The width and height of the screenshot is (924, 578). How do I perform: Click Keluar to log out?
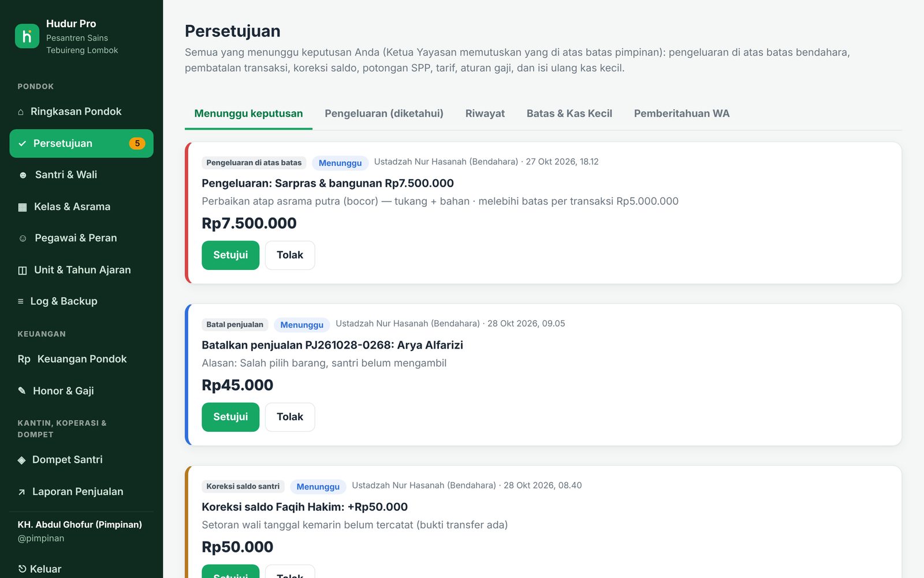[x=81, y=569]
